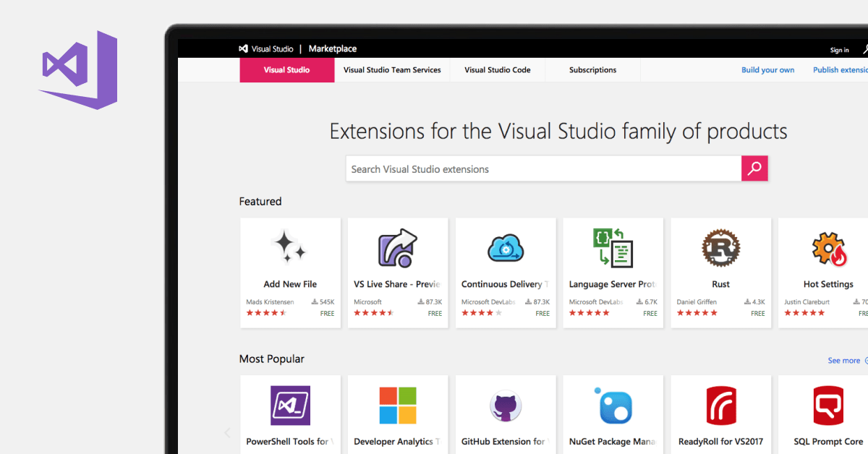The height and width of the screenshot is (454, 868).
Task: Click the Add New File title
Action: coord(290,284)
